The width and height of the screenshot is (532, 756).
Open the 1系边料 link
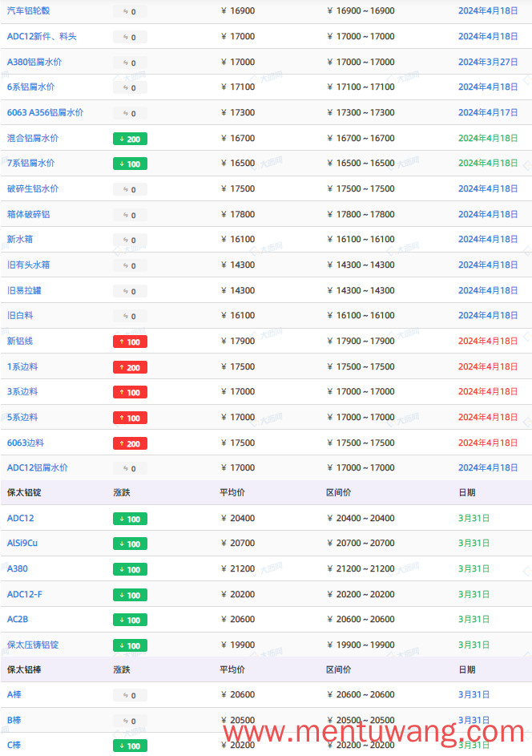(x=22, y=366)
